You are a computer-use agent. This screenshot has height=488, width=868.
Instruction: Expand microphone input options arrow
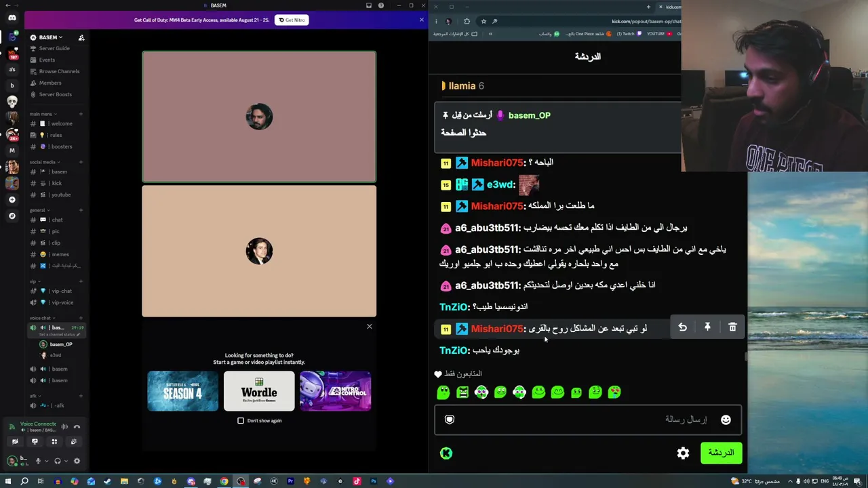[x=46, y=461]
